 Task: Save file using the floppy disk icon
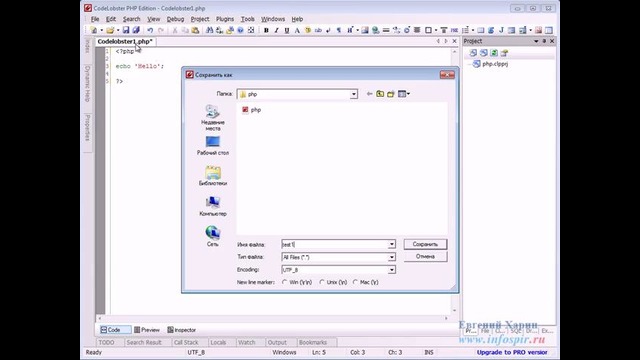[x=126, y=30]
